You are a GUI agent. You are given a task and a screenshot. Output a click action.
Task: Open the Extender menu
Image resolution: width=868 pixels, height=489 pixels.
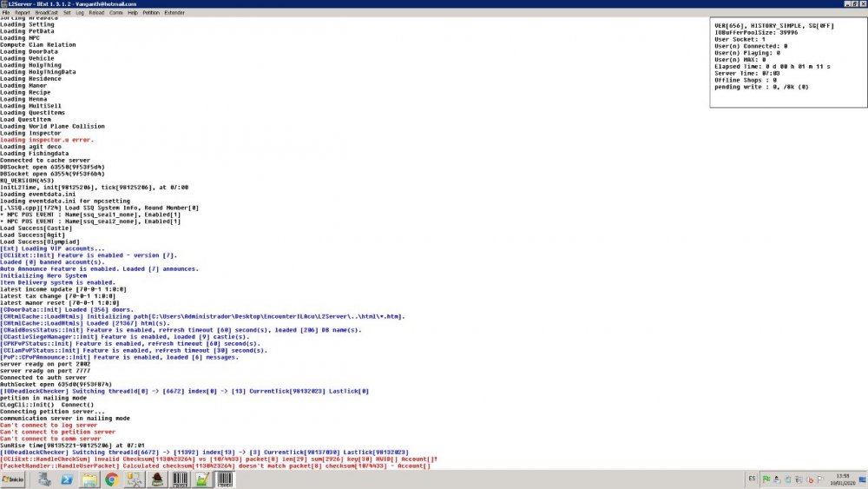coord(174,14)
